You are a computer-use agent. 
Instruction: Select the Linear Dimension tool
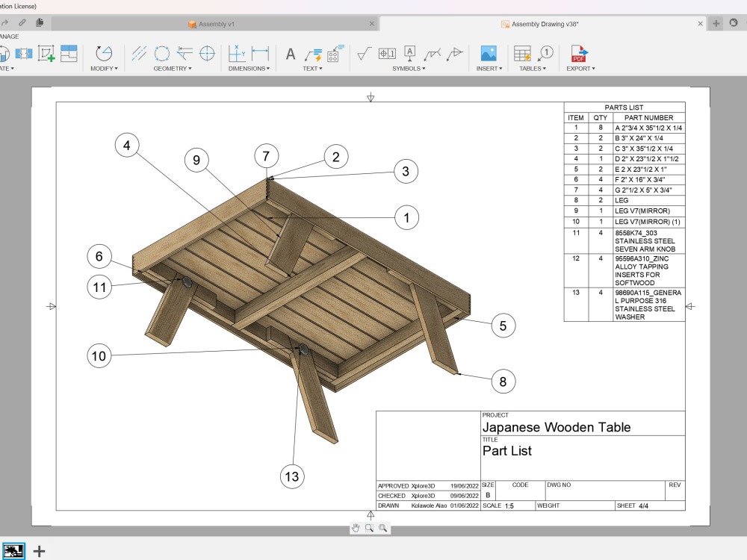pyautogui.click(x=260, y=53)
